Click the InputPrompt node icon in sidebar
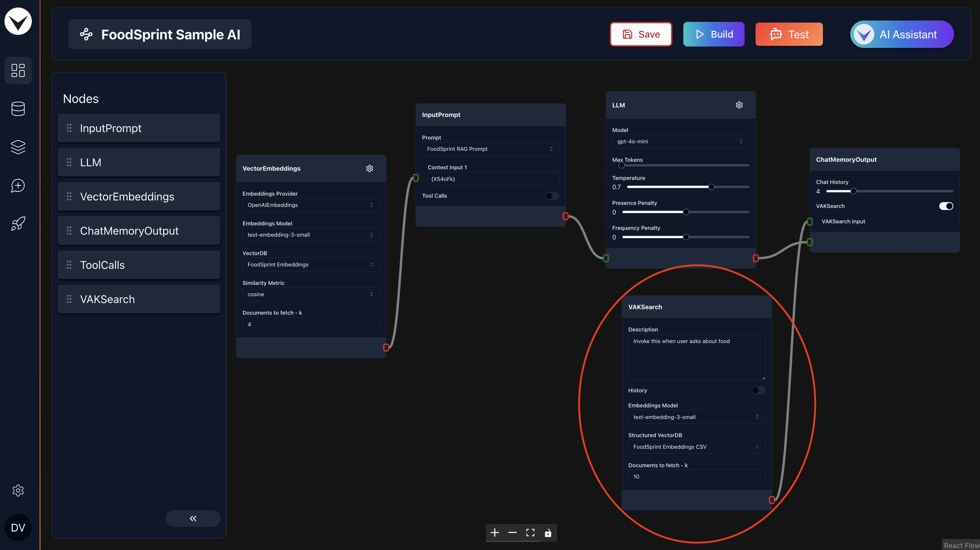 click(x=68, y=128)
